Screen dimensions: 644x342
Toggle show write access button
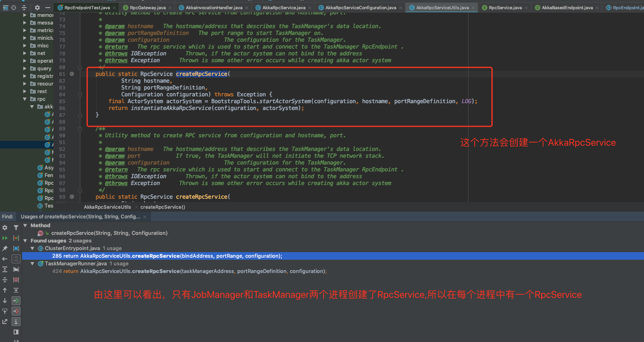tap(16, 311)
